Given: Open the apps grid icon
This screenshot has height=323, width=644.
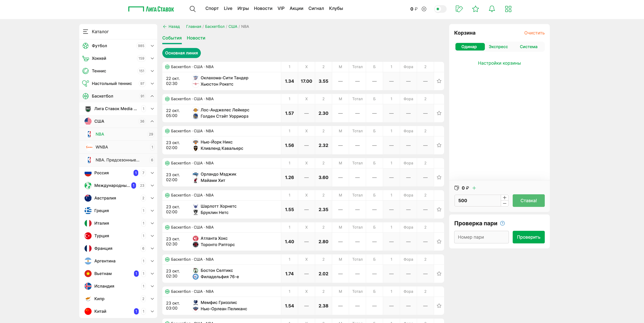Looking at the screenshot, I should 508,9.
